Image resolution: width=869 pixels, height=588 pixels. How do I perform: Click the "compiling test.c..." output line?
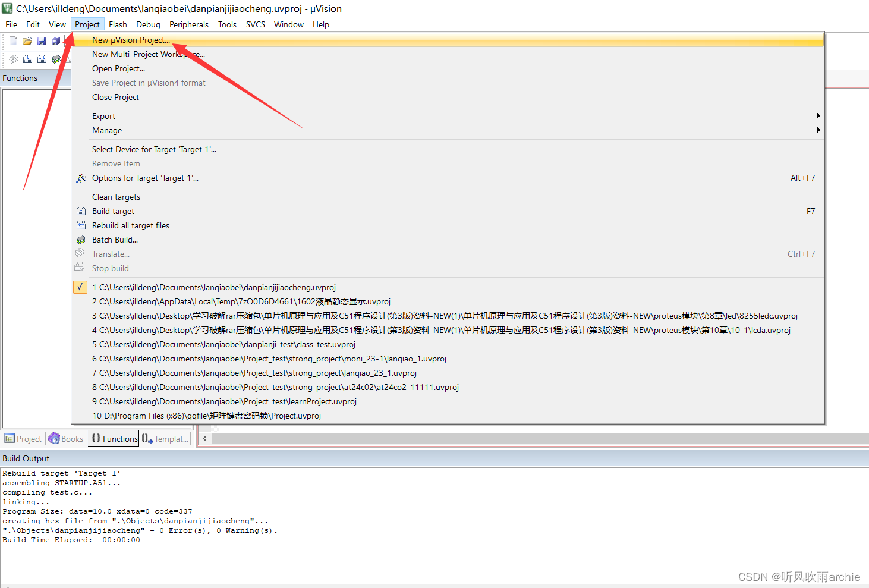click(x=48, y=492)
